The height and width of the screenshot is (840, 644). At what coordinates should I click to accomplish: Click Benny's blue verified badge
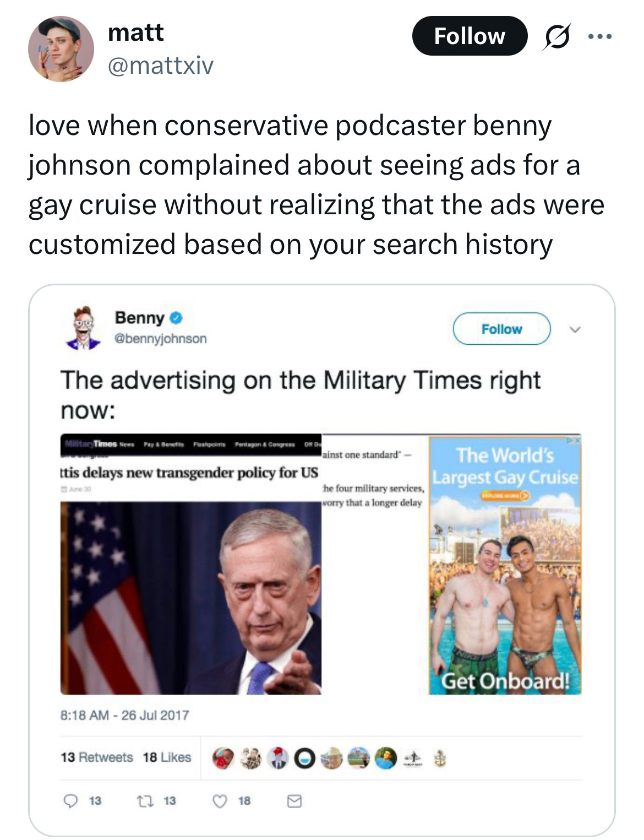click(x=176, y=318)
